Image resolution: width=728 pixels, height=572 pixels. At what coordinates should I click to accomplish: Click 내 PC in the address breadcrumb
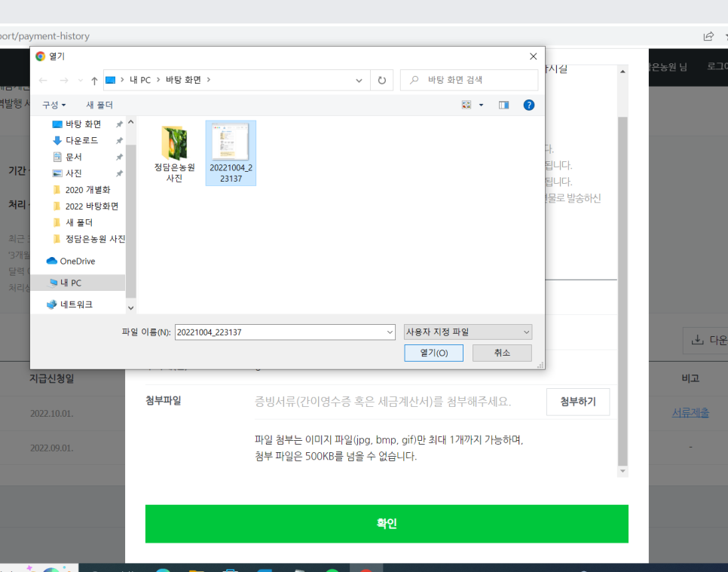coord(140,80)
